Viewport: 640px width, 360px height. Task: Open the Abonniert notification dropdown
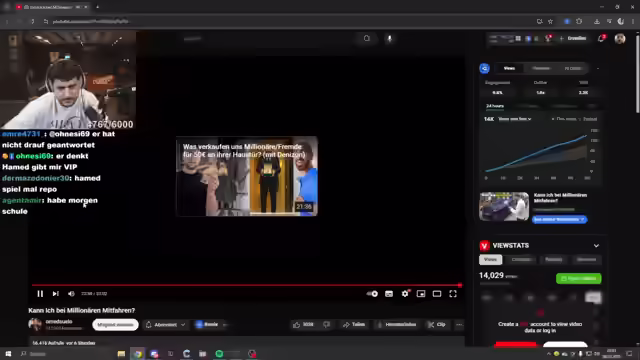165,324
